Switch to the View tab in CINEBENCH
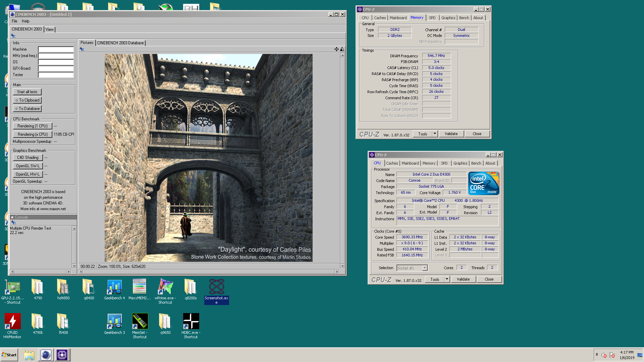 click(x=50, y=29)
